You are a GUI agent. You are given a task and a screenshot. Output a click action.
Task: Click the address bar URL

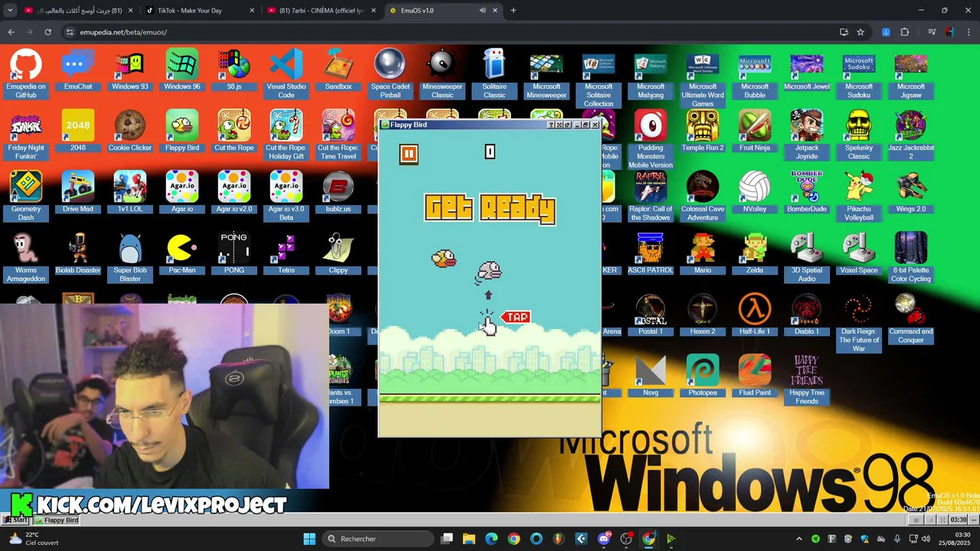(123, 32)
